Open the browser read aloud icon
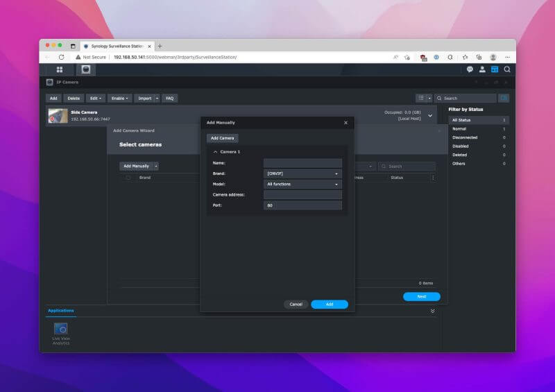The image size is (555, 392). coord(395,57)
